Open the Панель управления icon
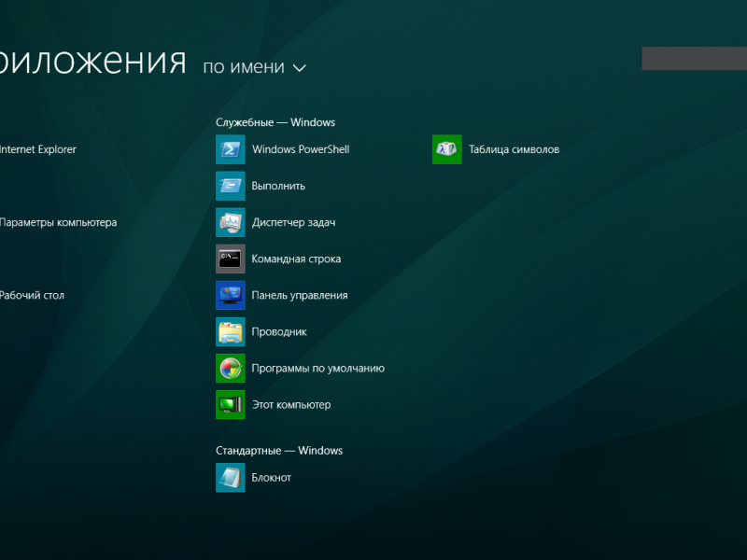 [231, 295]
